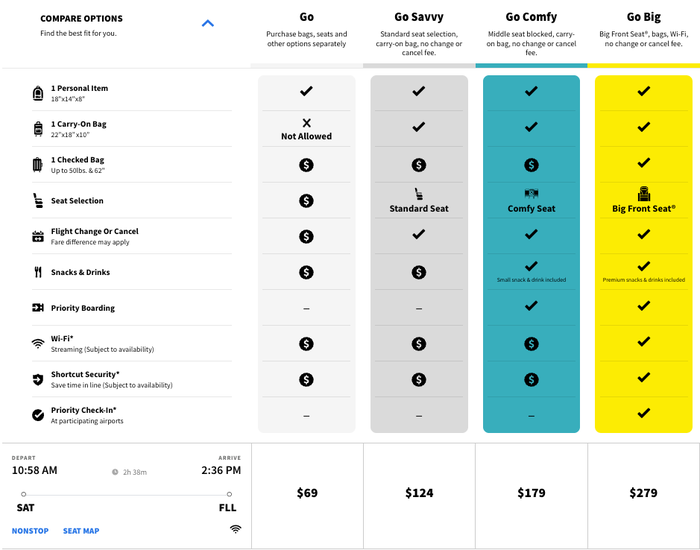Click the 2:36 PM arrival time
Image resolution: width=700 pixels, height=550 pixels.
[x=221, y=470]
